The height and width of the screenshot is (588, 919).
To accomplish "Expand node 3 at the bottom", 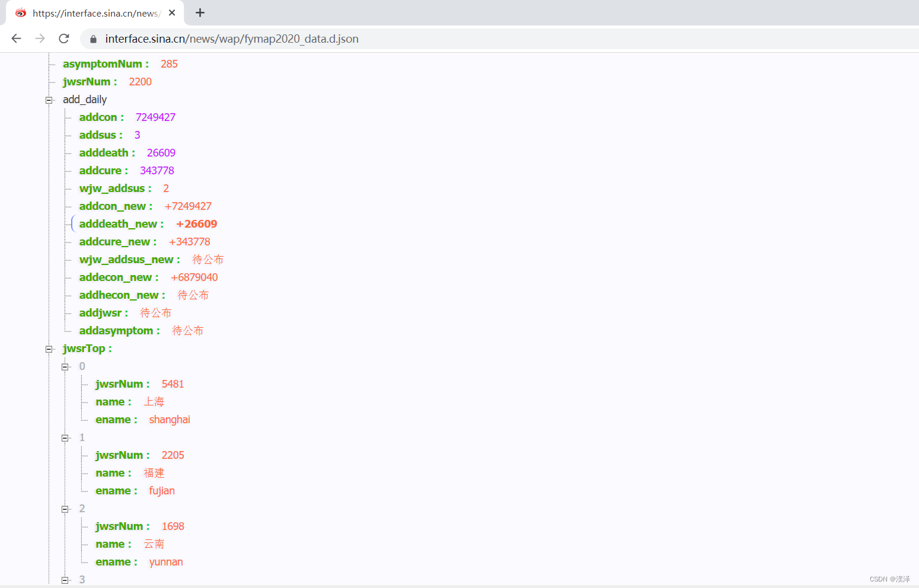I will tap(65, 580).
